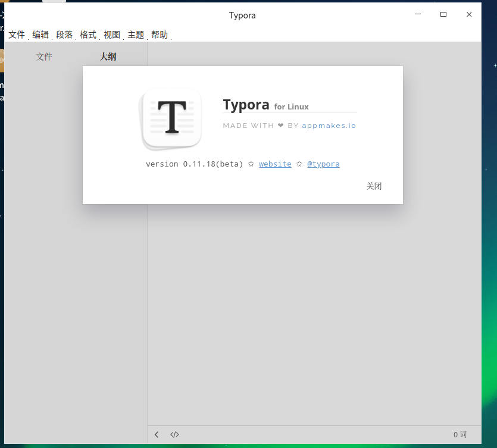Open the 视图 menu
Viewport: 497px width, 448px height.
pos(112,35)
